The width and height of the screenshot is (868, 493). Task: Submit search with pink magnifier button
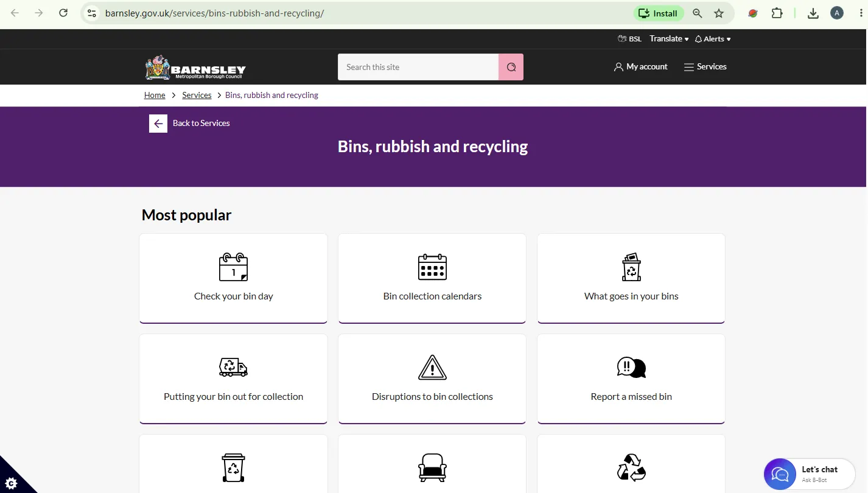[x=511, y=67]
